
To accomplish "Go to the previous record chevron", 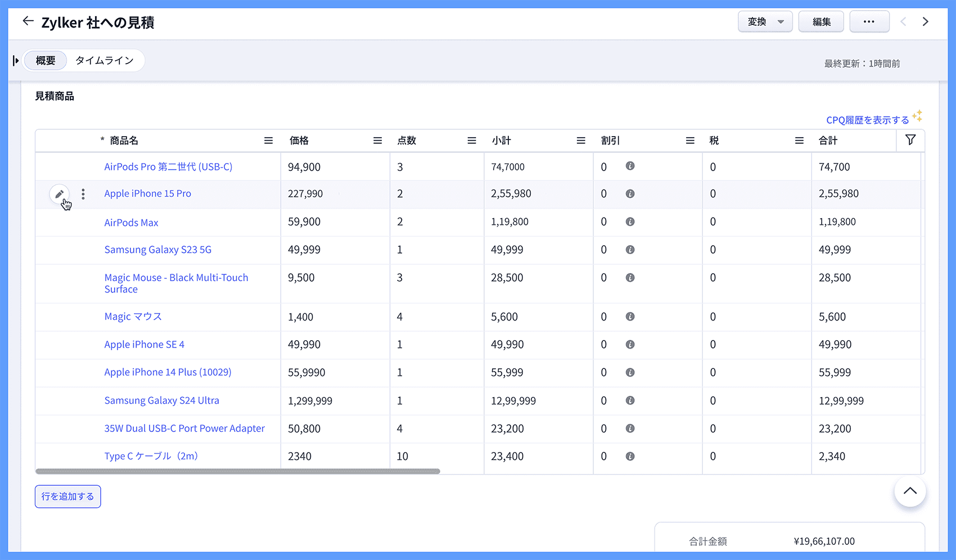I will (903, 22).
